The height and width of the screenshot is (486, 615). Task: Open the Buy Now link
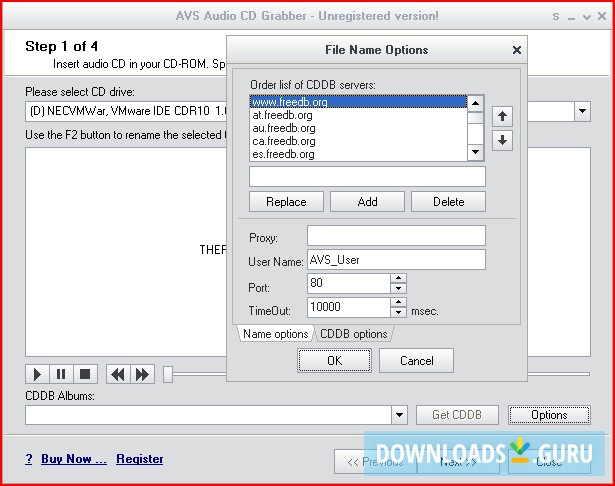click(74, 459)
